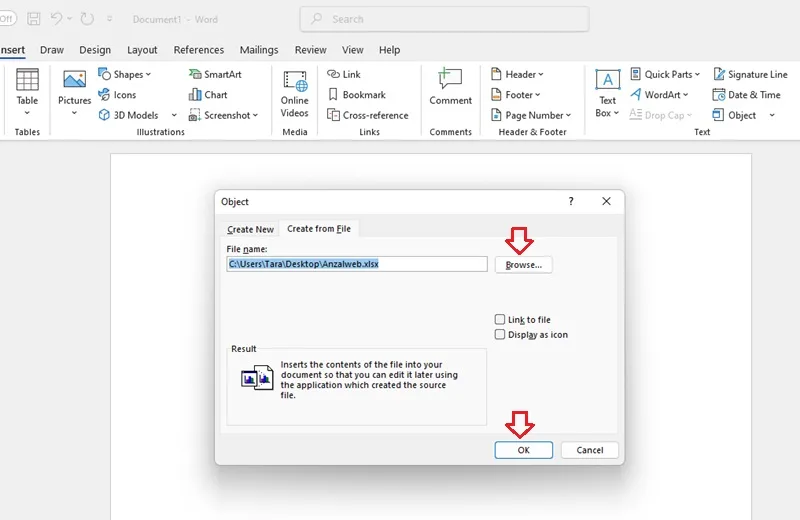This screenshot has height=520, width=800.
Task: Open the Pictures insert icon
Action: point(74,80)
